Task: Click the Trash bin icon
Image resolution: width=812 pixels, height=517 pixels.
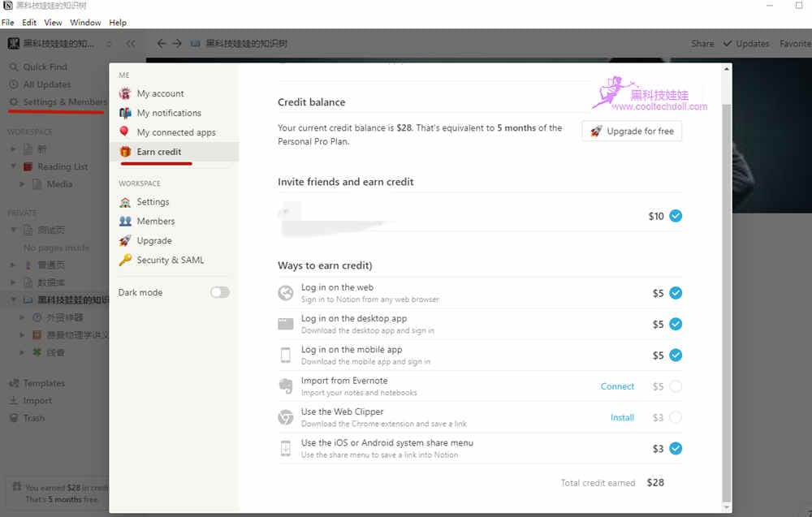Action: (x=14, y=418)
